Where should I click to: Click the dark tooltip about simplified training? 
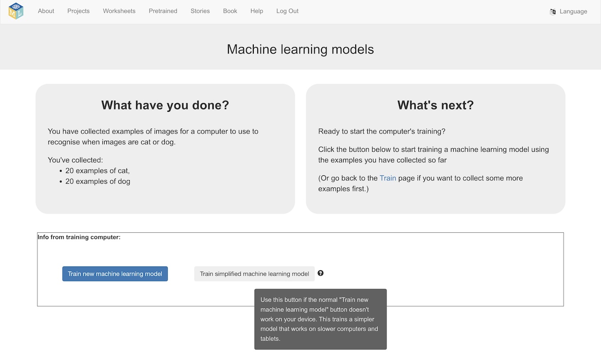click(x=320, y=319)
